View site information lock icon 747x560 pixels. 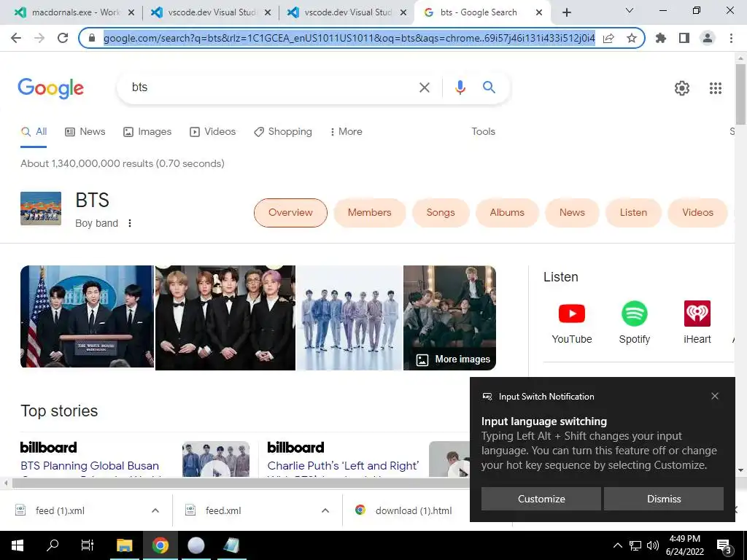tap(92, 38)
